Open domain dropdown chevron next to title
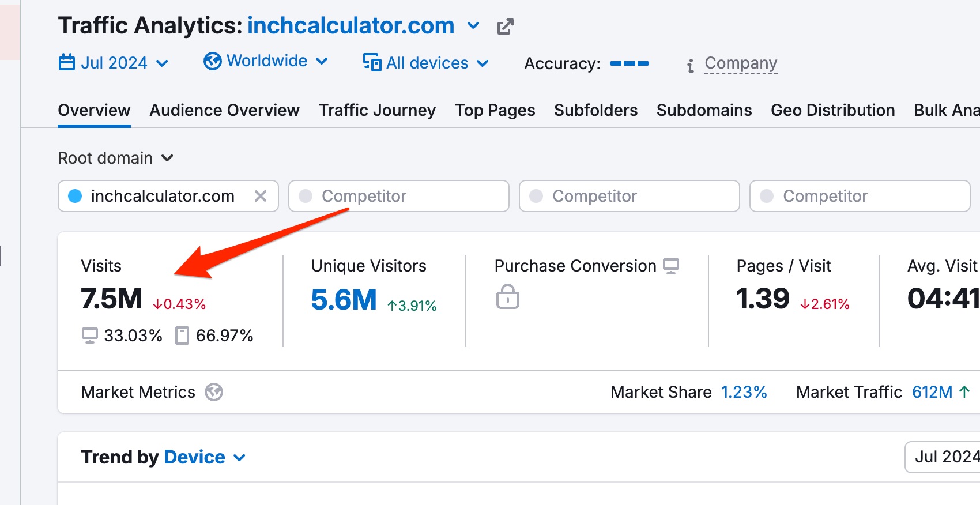The height and width of the screenshot is (505, 980). 473,26
